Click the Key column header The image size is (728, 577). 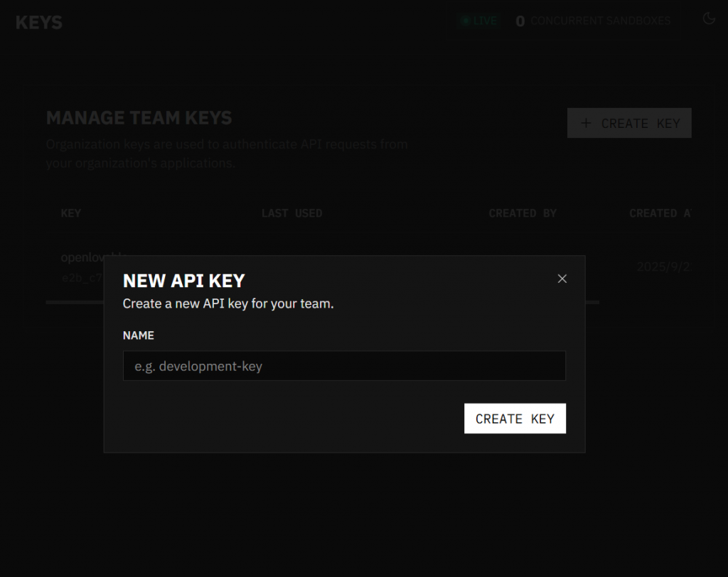(x=71, y=213)
